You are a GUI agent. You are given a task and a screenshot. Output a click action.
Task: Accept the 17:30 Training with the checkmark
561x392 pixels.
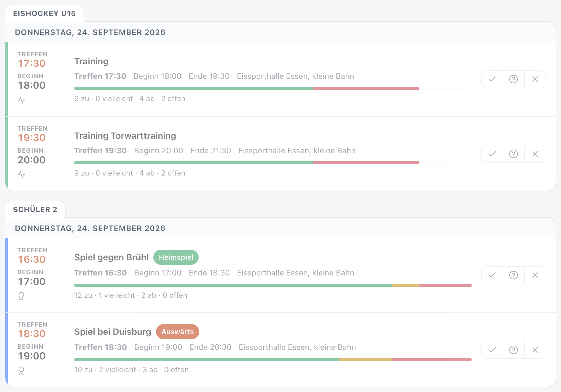pyautogui.click(x=492, y=79)
